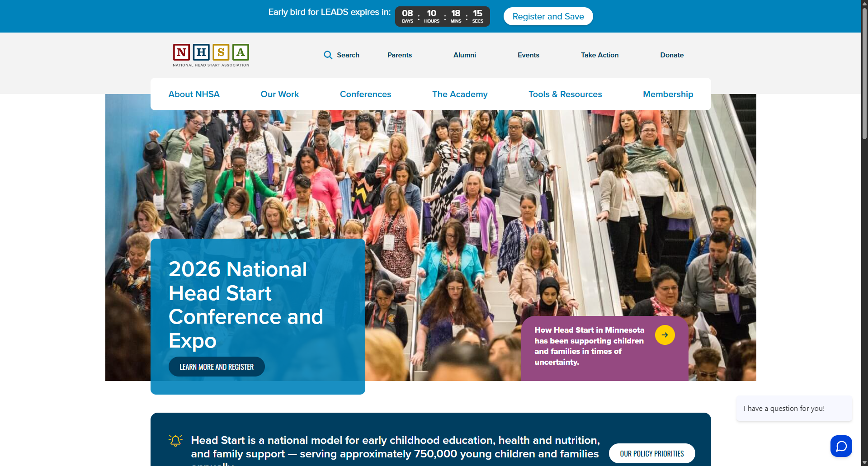Click the 2026 National Head Start Conference heading
The image size is (868, 466).
click(x=246, y=305)
